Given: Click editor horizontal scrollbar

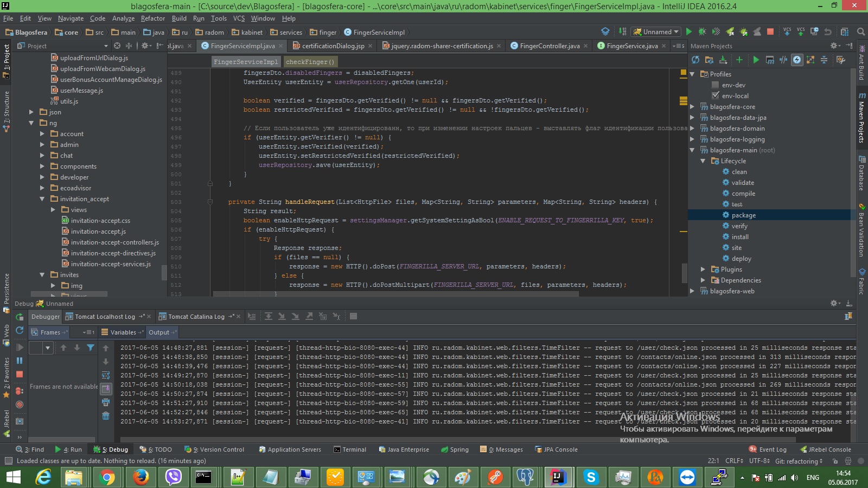Looking at the screenshot, I should point(396,294).
